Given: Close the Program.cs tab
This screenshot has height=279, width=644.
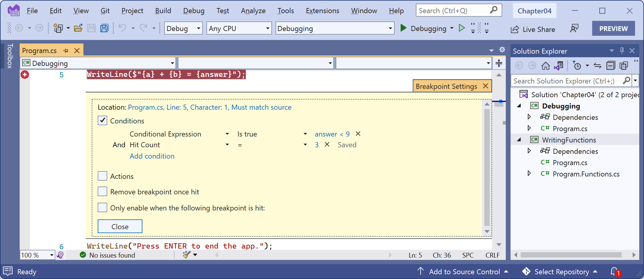Looking at the screenshot, I should [77, 51].
